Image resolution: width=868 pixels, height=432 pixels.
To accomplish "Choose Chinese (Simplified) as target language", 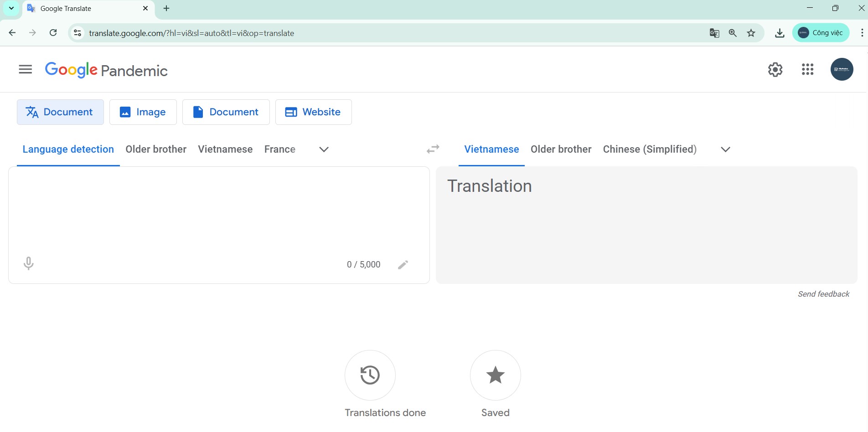I will pyautogui.click(x=649, y=149).
